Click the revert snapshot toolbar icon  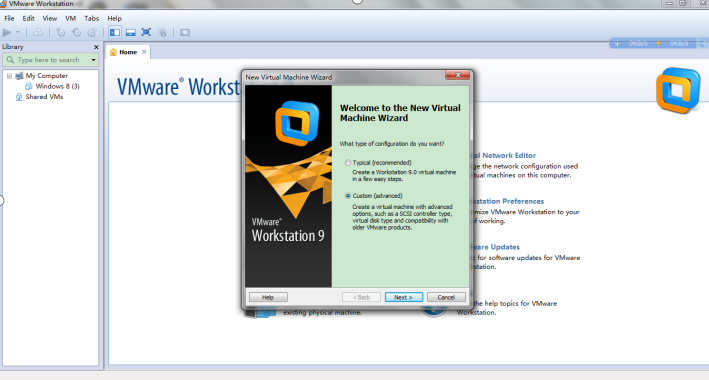76,32
